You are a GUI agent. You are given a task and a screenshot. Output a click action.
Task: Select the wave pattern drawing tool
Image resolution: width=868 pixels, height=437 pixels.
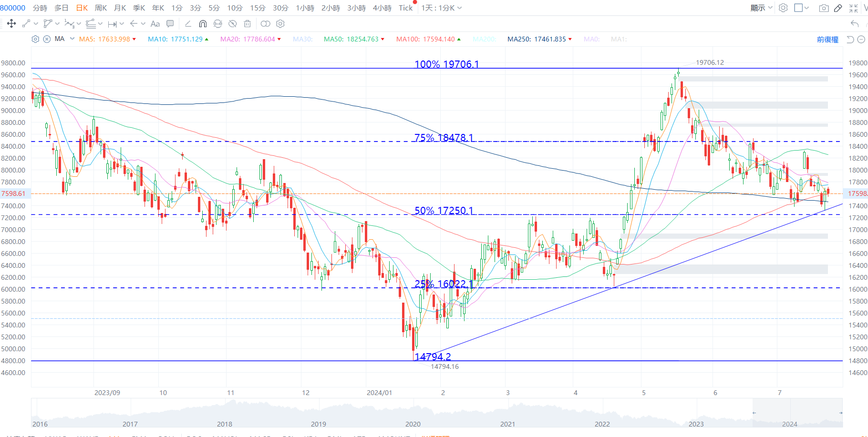[x=69, y=23]
